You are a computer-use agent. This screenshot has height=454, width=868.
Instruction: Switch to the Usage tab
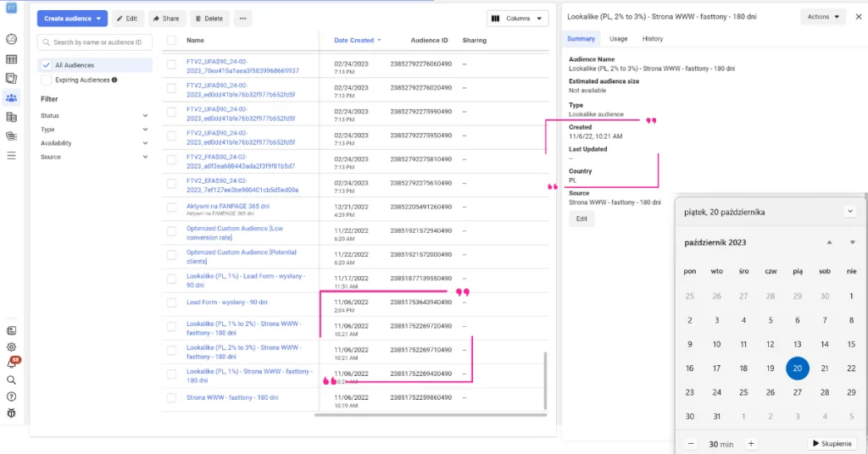(619, 39)
